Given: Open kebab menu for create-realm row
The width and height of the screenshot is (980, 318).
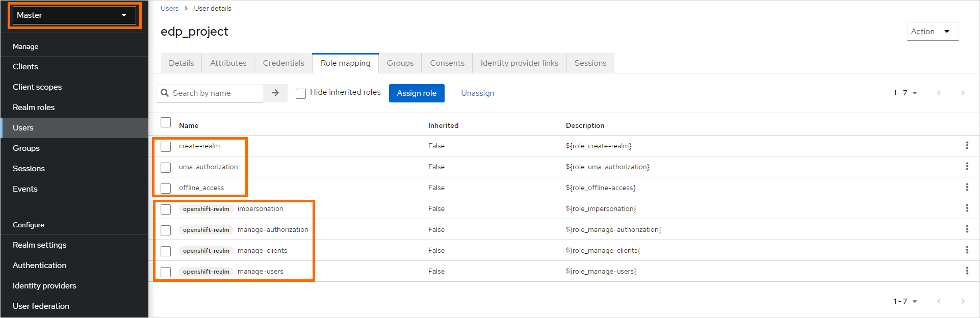Looking at the screenshot, I should (967, 146).
